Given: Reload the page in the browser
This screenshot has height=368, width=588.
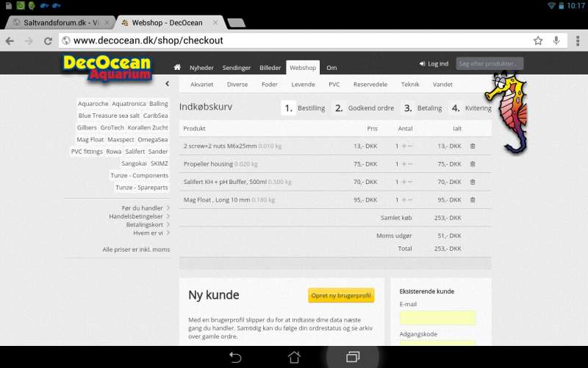Looking at the screenshot, I should 49,40.
